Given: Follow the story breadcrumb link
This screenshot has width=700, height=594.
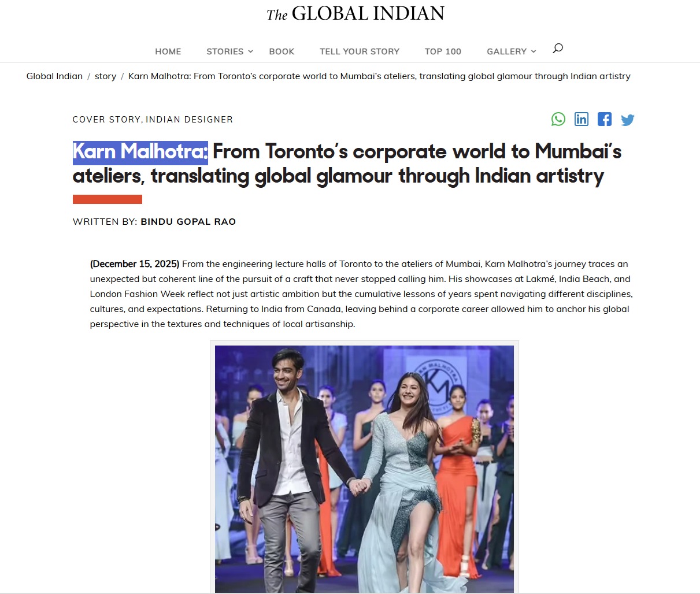Looking at the screenshot, I should pyautogui.click(x=105, y=76).
